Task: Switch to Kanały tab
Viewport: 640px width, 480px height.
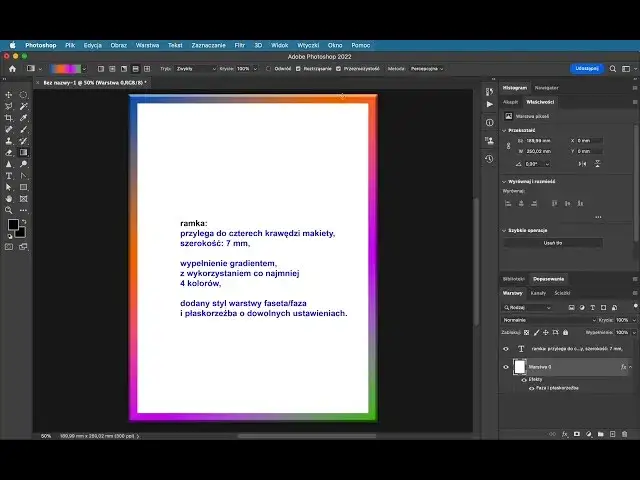Action: tap(538, 293)
